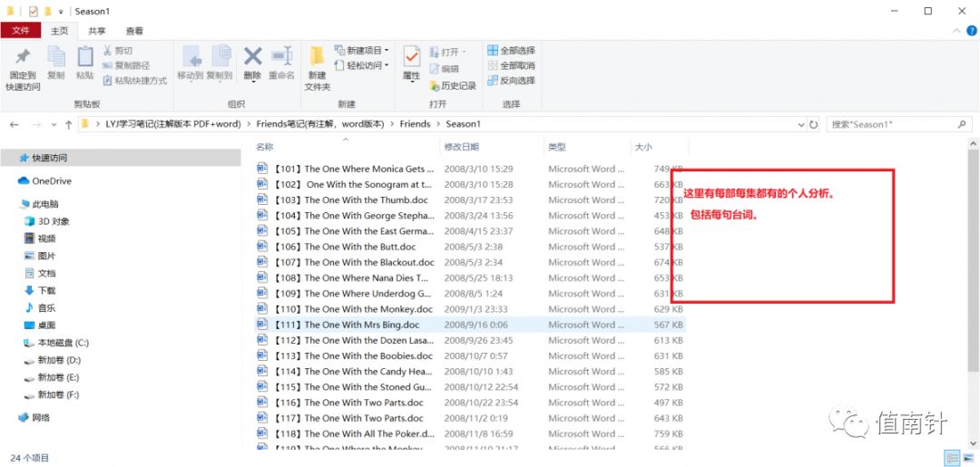980x467 pixels.
Task: Switch to the Home (主页) tab
Action: click(59, 31)
